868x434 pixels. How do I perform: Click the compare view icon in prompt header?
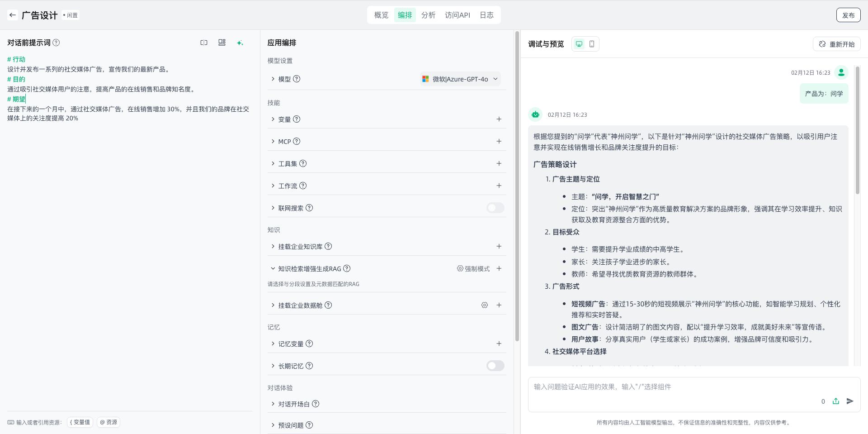point(204,43)
